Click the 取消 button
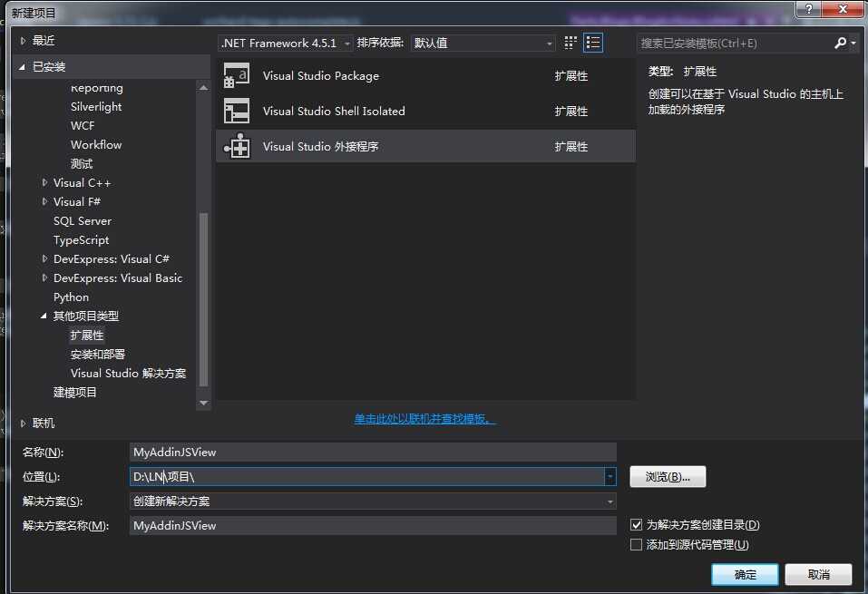The image size is (868, 594). click(x=818, y=575)
